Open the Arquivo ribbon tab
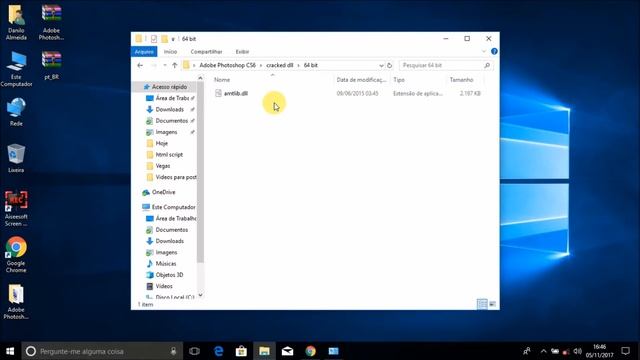This screenshot has width=640, height=360. 144,52
